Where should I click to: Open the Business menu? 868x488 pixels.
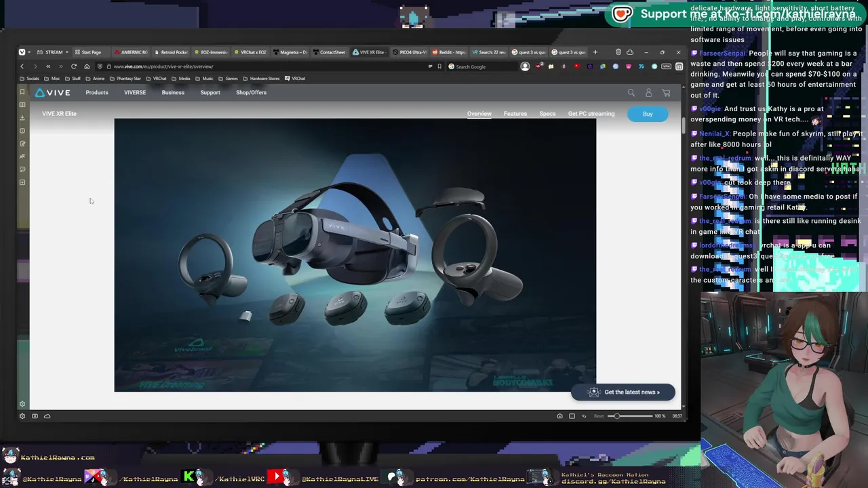point(173,93)
